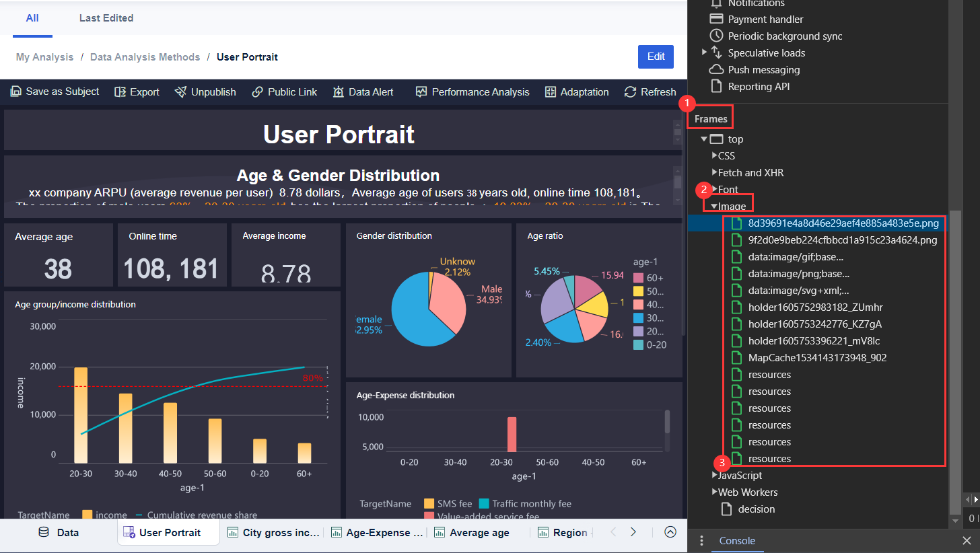This screenshot has width=980, height=553.
Task: Expand the JavaScript section
Action: [715, 475]
